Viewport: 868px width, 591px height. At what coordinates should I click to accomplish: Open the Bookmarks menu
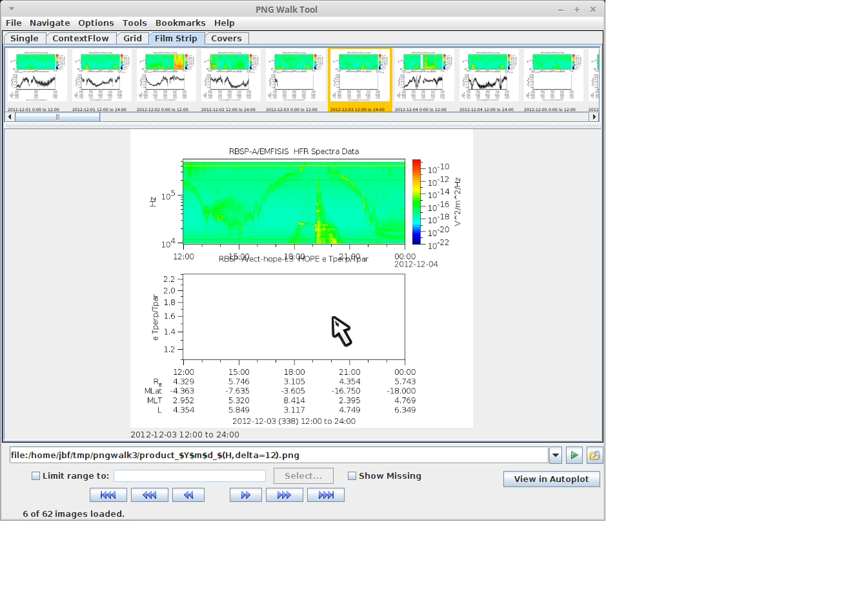[180, 23]
